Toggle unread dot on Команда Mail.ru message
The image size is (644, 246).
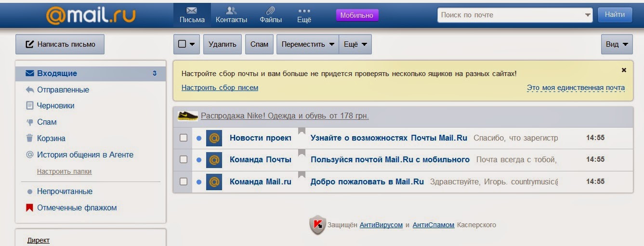point(199,182)
